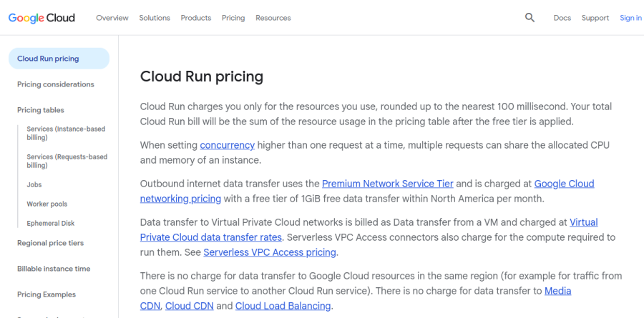Follow Serverless VPC Access pricing link
The height and width of the screenshot is (318, 644).
270,252
